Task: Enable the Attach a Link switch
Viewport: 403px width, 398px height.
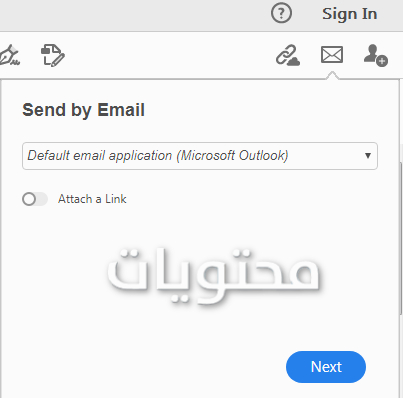Action: [35, 199]
